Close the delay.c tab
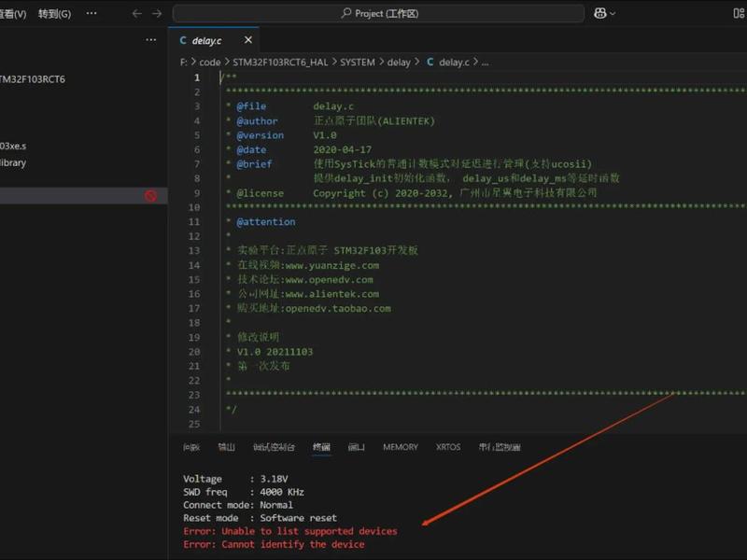Viewport: 747px width, 560px height. [248, 40]
